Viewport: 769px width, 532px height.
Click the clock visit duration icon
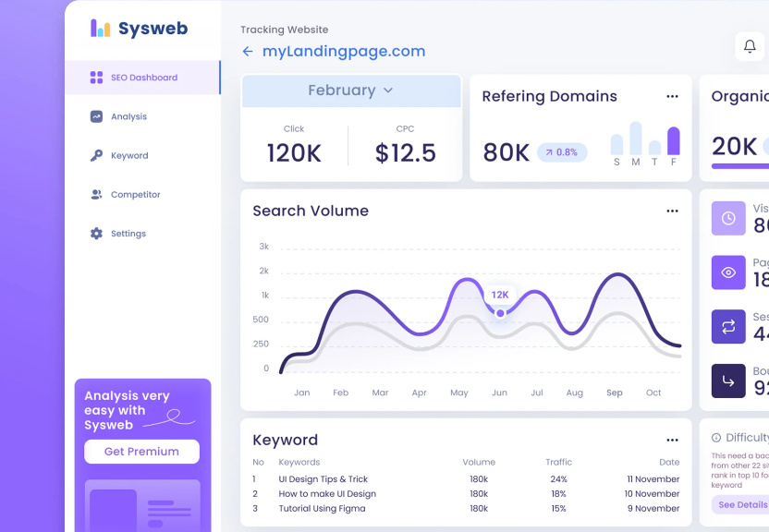pos(728,218)
